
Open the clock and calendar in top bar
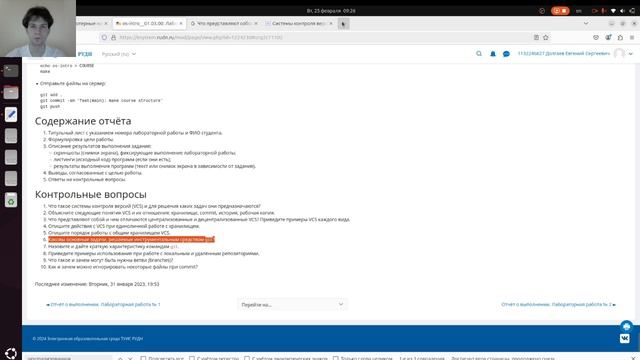click(x=331, y=11)
